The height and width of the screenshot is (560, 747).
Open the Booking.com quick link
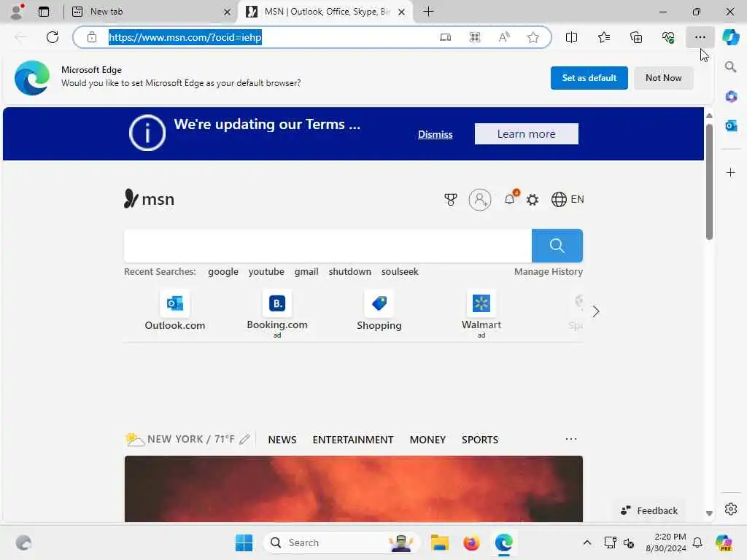coord(276,314)
